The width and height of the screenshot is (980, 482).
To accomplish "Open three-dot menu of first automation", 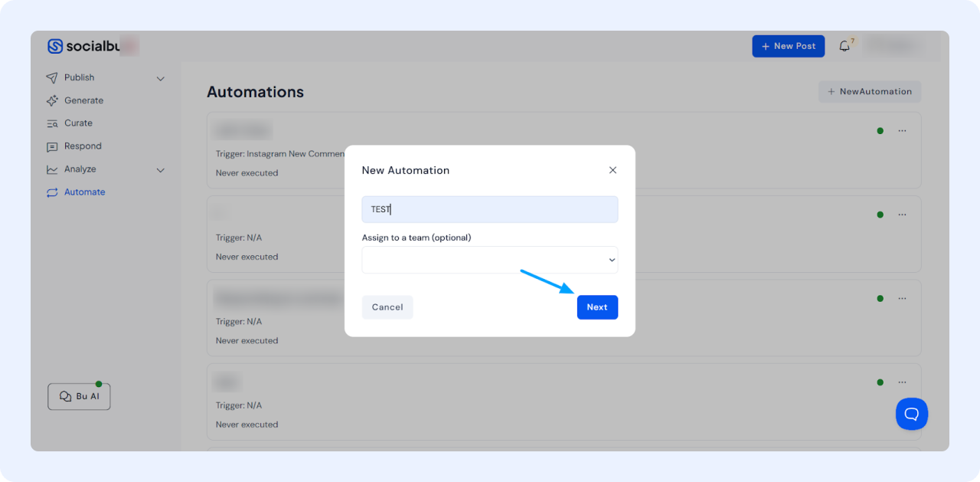I will click(902, 131).
